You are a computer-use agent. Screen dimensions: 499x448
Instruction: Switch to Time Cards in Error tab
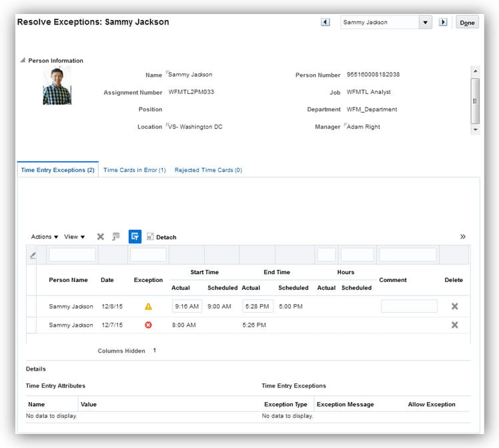(x=135, y=170)
